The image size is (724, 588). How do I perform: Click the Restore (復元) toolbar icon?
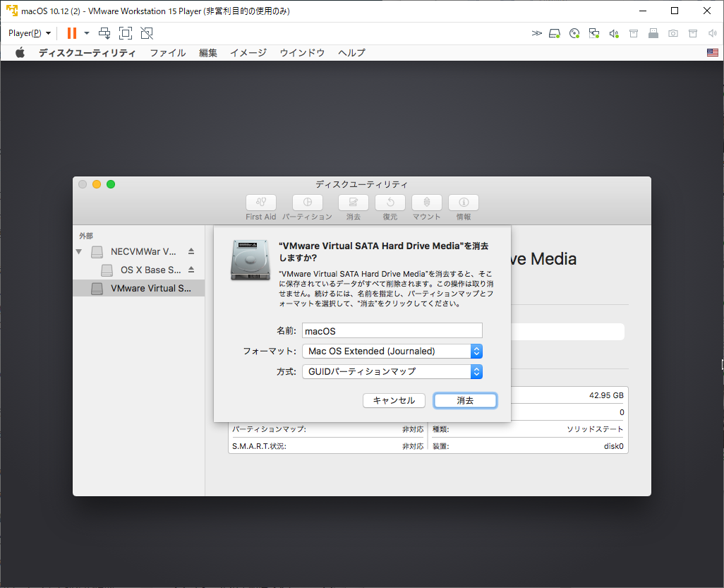point(390,203)
